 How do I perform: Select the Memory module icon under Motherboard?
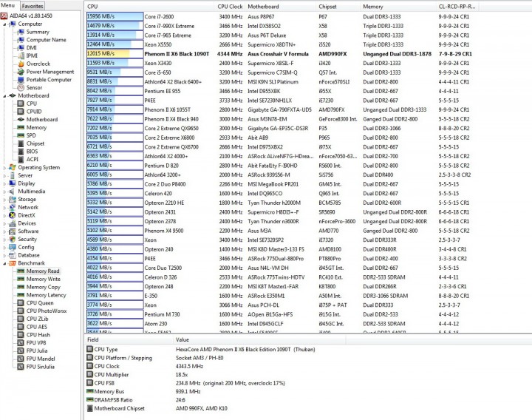pyautogui.click(x=21, y=128)
